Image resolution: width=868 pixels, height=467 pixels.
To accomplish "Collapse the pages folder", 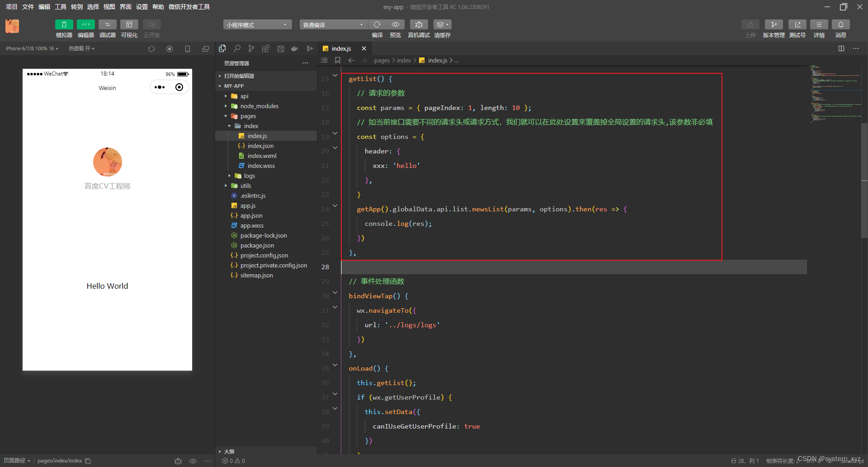I will click(x=266, y=116).
